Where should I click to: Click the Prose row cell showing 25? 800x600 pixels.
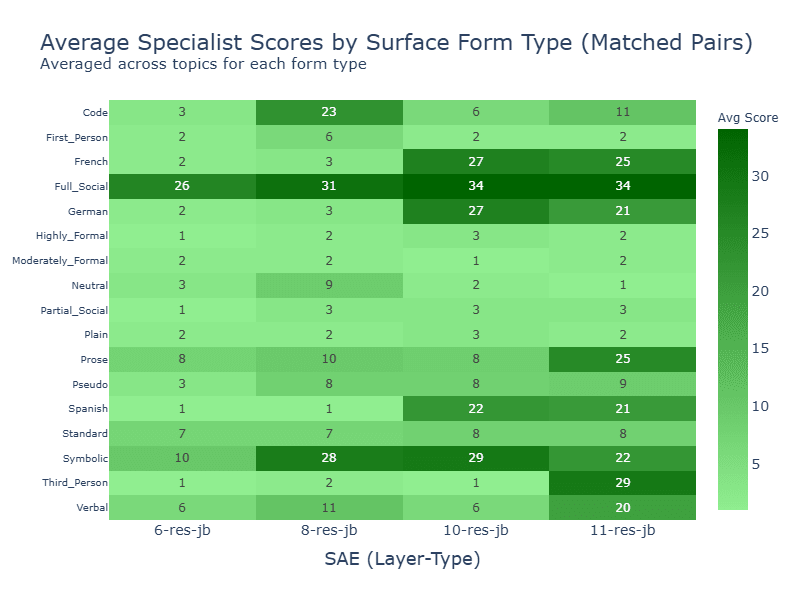[x=623, y=360]
